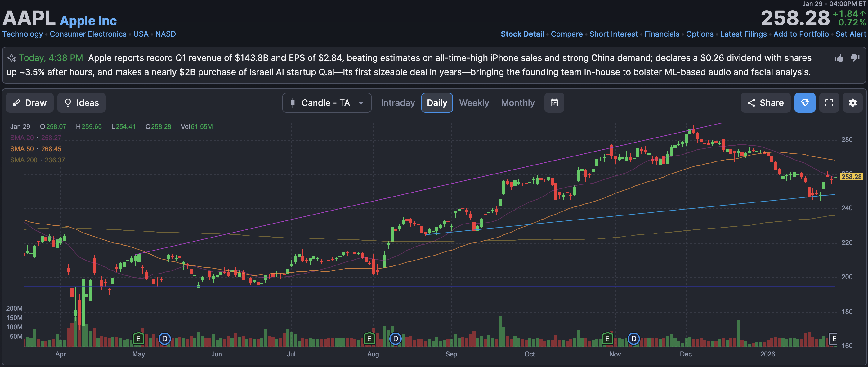Viewport: 868px width, 367px height.
Task: Open the Ideas panel
Action: pos(82,103)
